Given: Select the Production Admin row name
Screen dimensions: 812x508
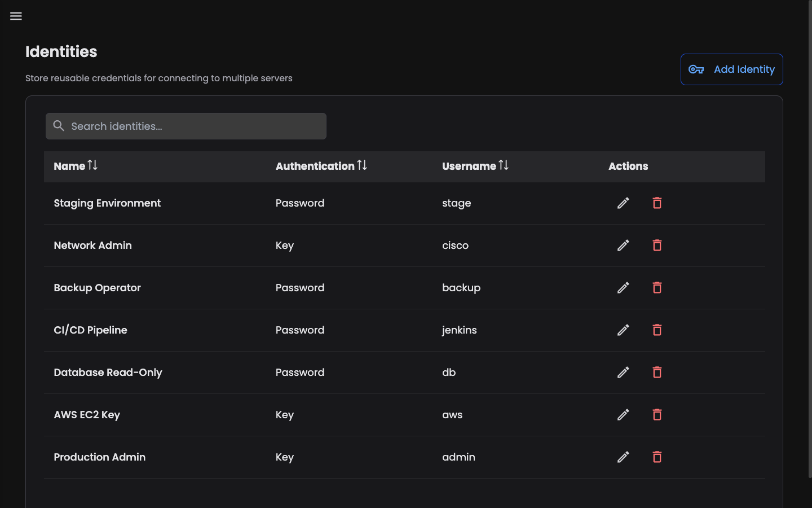Looking at the screenshot, I should pos(99,457).
